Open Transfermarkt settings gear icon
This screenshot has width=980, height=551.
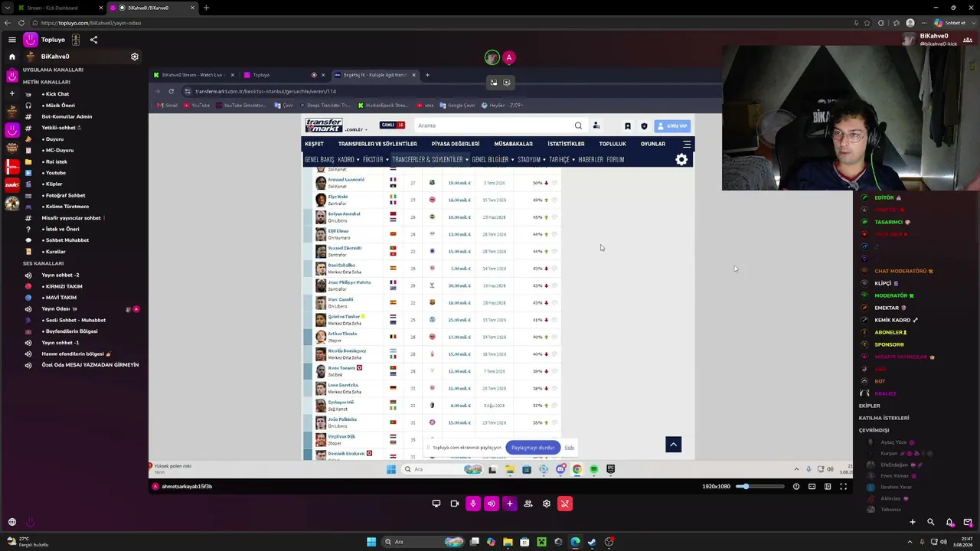click(x=681, y=159)
